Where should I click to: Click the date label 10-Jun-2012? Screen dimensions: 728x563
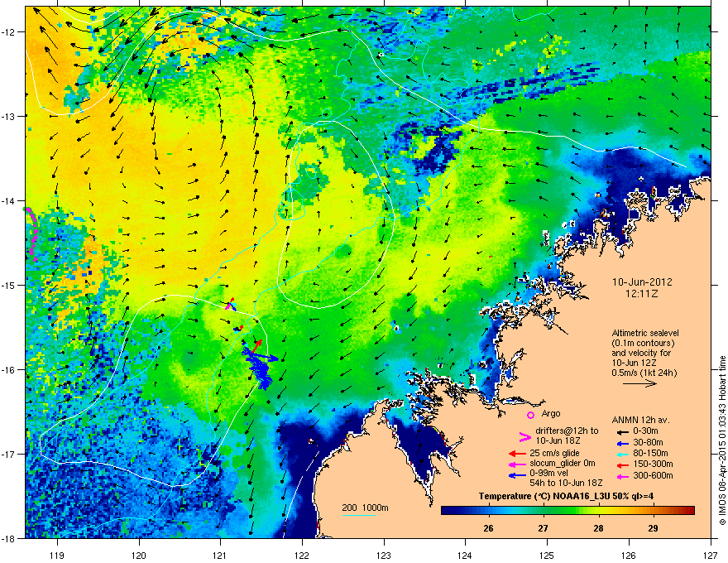[x=642, y=282]
